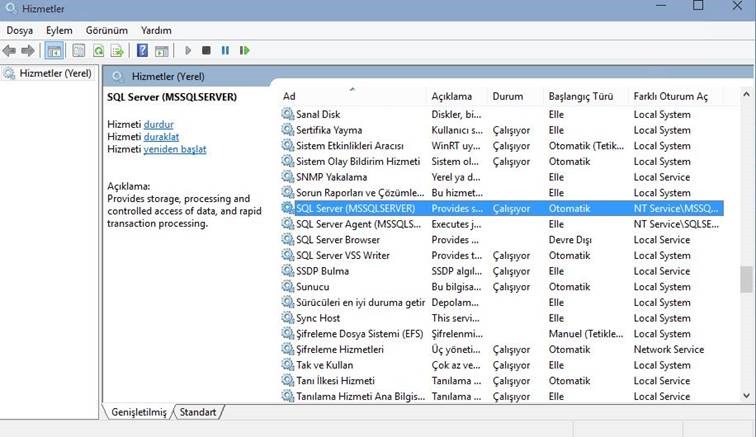Click the Devre Dışı startup type cell

pyautogui.click(x=570, y=240)
